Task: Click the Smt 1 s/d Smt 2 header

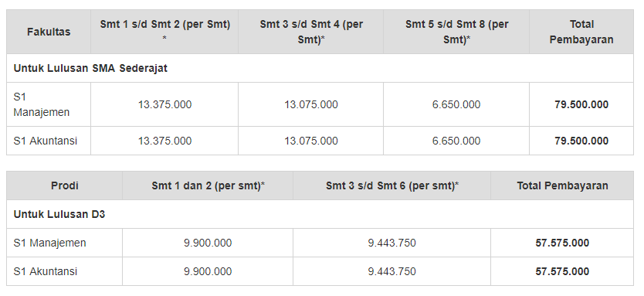Action: 164,32
